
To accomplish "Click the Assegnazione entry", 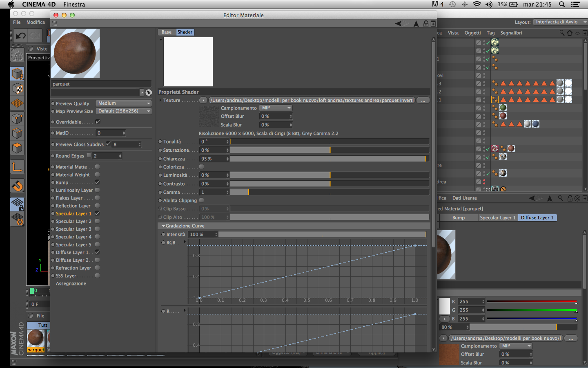I will 71,283.
